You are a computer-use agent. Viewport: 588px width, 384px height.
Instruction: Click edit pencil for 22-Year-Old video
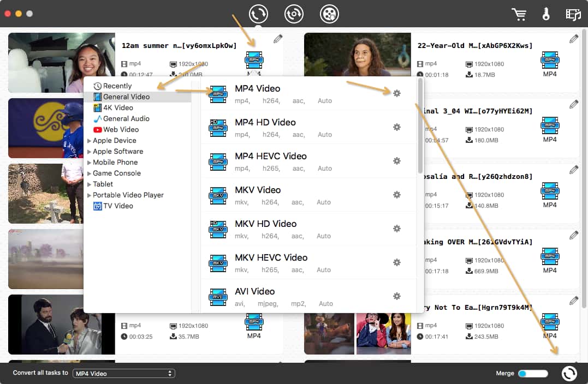point(573,39)
